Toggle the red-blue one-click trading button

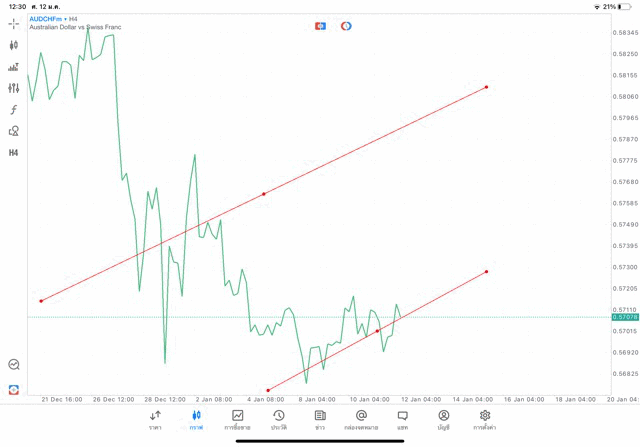pyautogui.click(x=320, y=26)
